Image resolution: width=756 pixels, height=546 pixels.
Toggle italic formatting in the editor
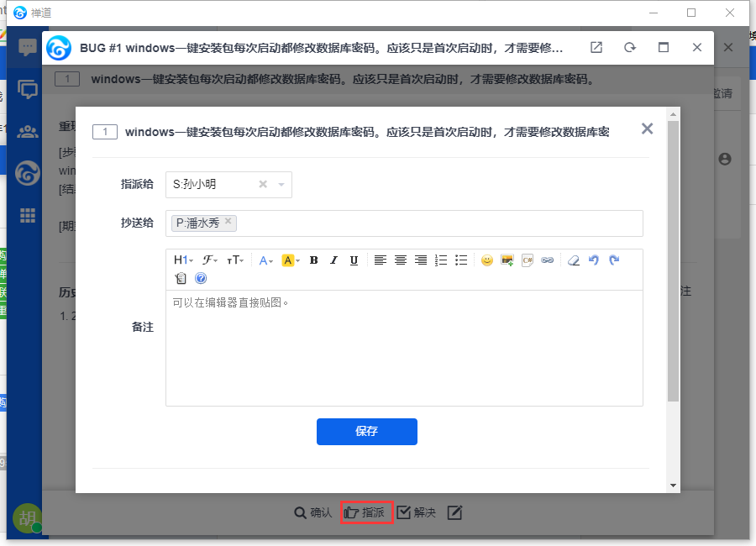[x=333, y=260]
